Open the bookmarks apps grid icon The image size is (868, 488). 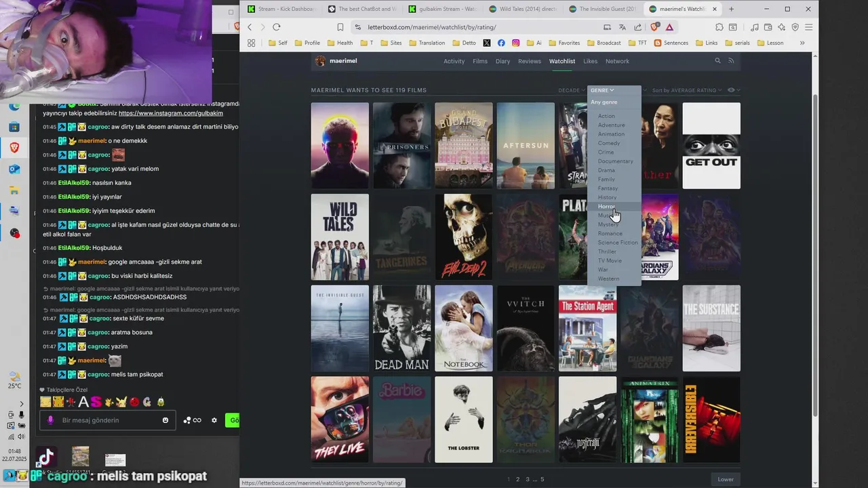click(251, 43)
